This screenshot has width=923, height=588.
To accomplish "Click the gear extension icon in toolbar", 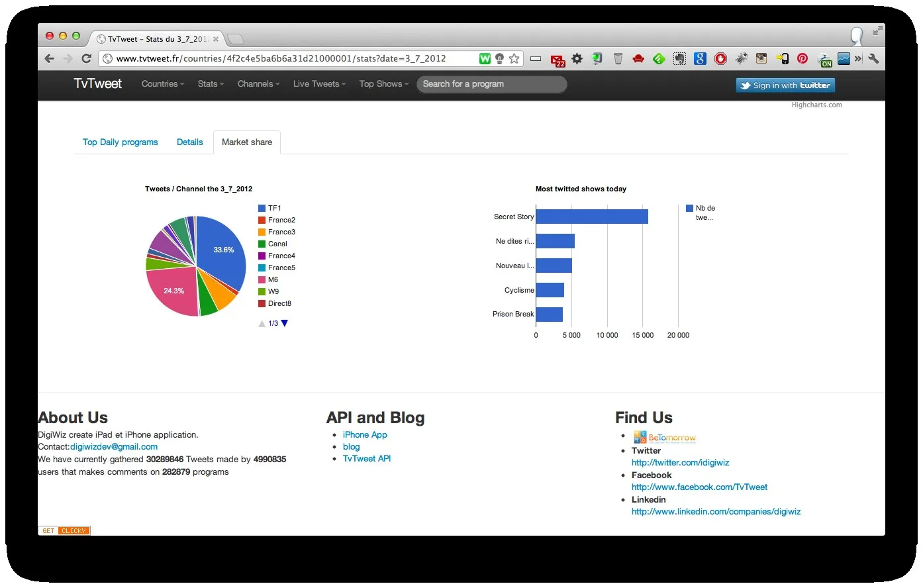I will 577,58.
